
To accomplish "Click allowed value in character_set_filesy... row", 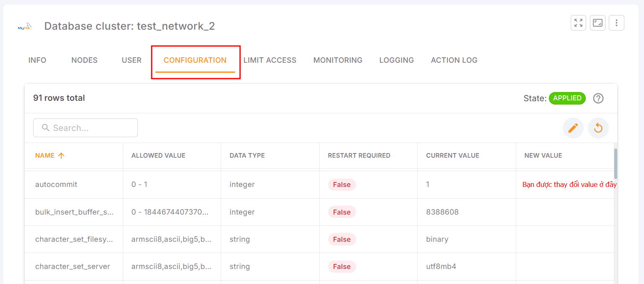I will pyautogui.click(x=171, y=239).
